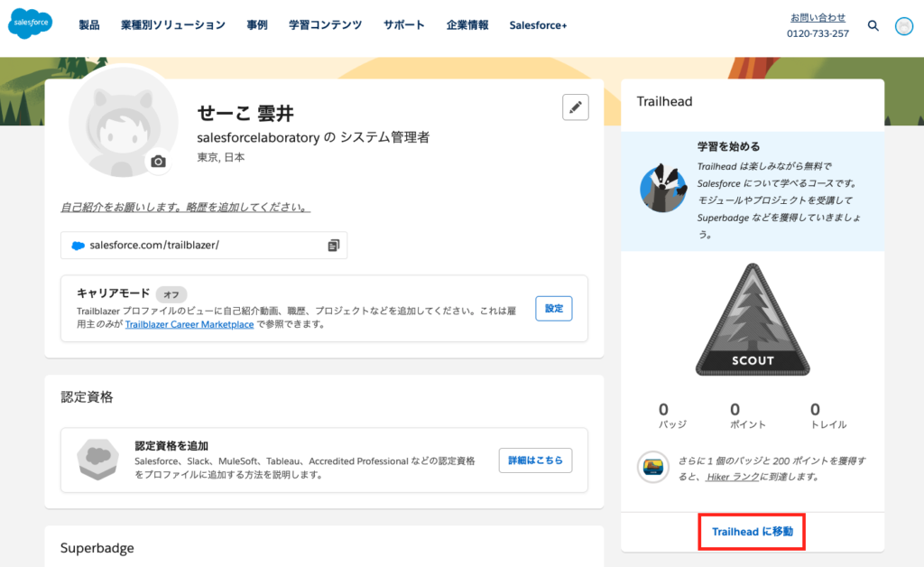This screenshot has height=567, width=924.
Task: Click the profile name せーこ 雲井
Action: [x=245, y=113]
